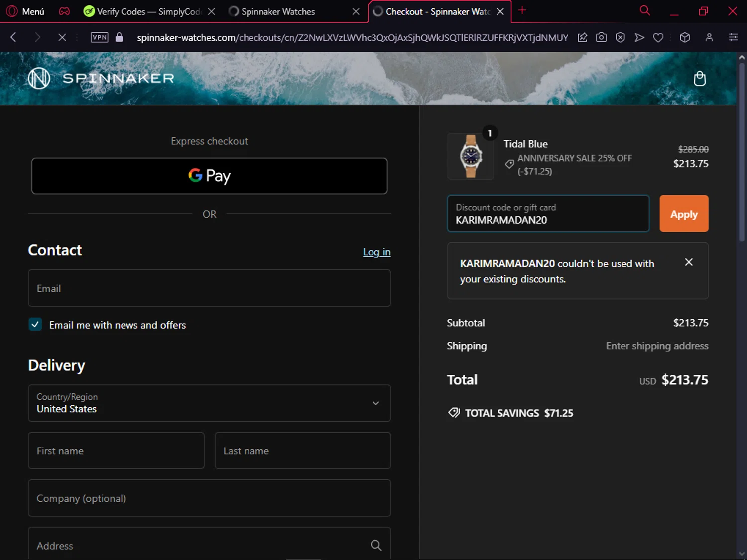Open the GX game controller icon
This screenshot has width=747, height=560.
[x=64, y=11]
